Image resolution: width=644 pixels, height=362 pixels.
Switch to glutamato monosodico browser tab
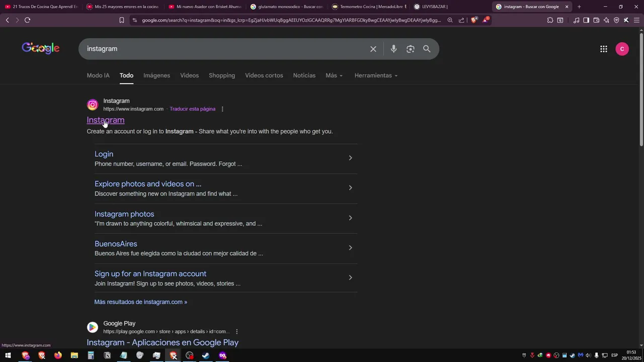287,7
